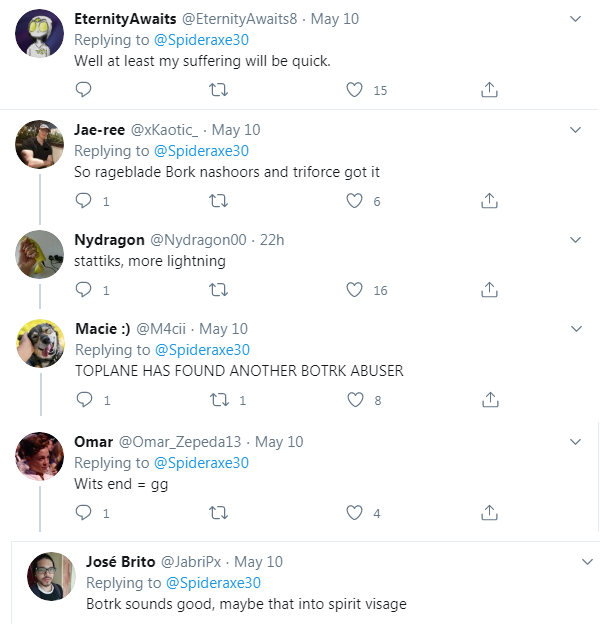Open dropdown caret on Macie's tweet

click(575, 329)
